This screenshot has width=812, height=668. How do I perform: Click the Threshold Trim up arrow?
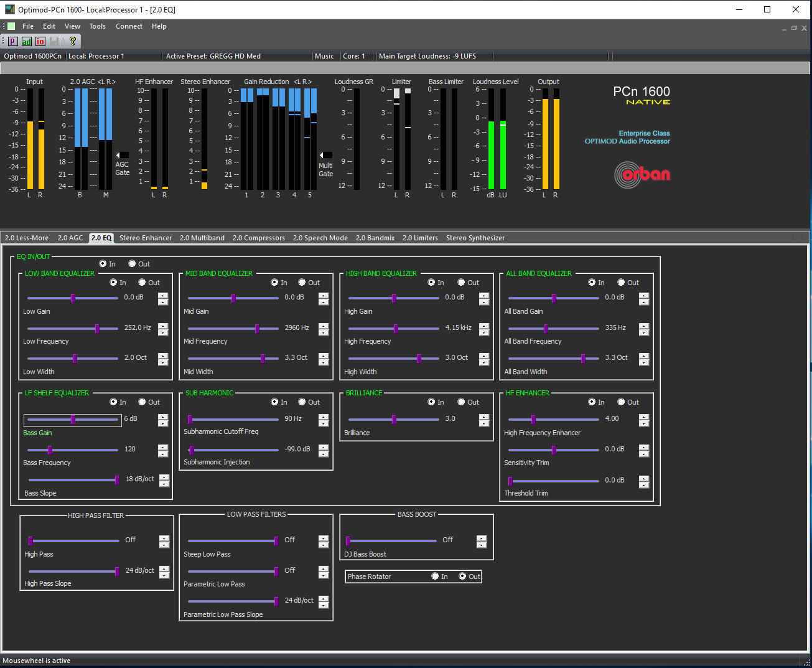coord(644,478)
